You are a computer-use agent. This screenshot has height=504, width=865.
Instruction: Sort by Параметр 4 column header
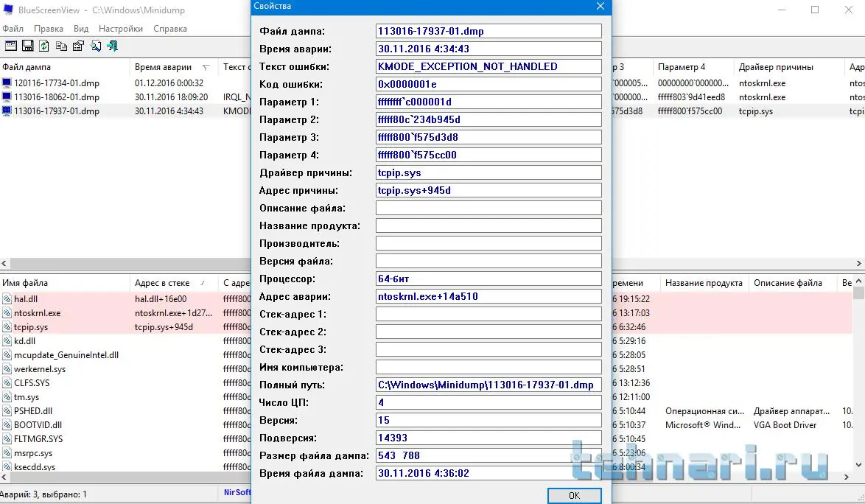694,67
